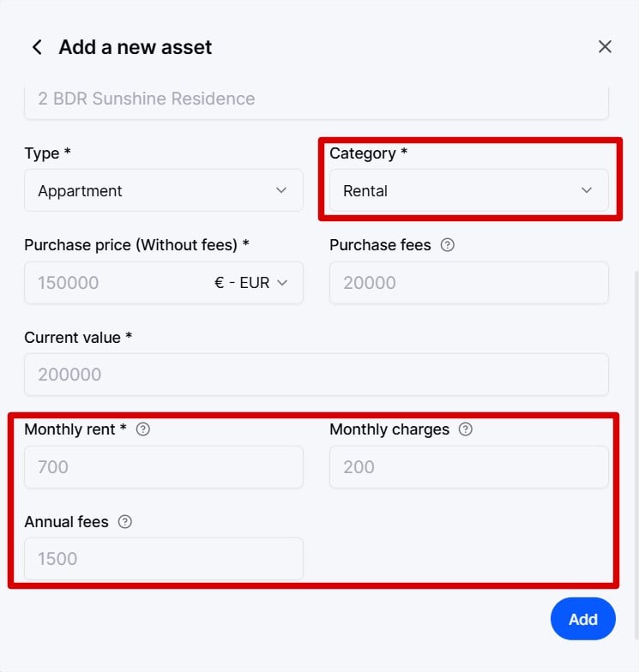Expand the Category dropdown showing Rental

point(468,190)
